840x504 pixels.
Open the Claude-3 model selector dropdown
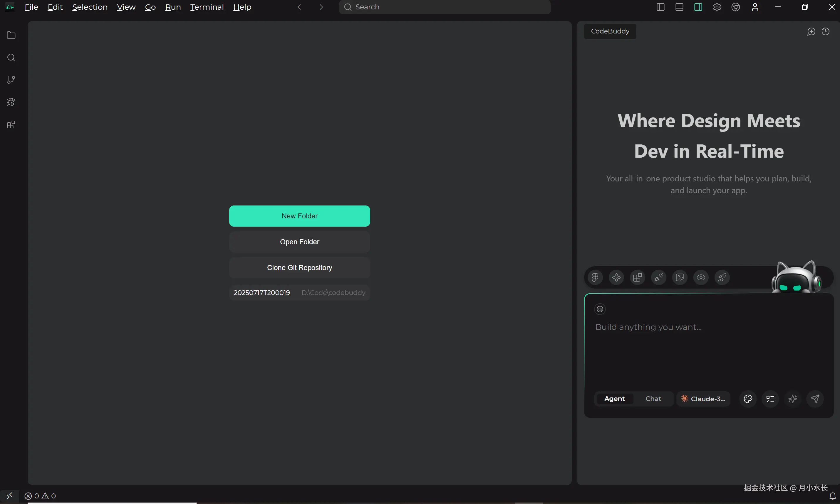tap(703, 399)
